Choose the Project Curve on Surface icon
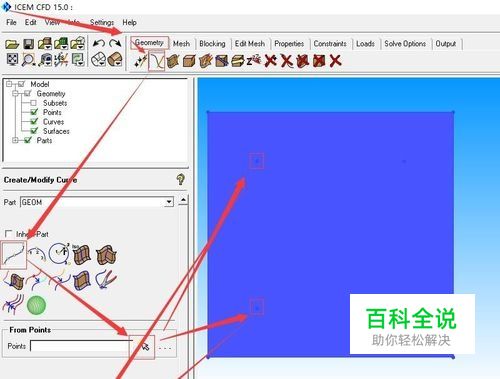500x379 pixels. click(14, 281)
